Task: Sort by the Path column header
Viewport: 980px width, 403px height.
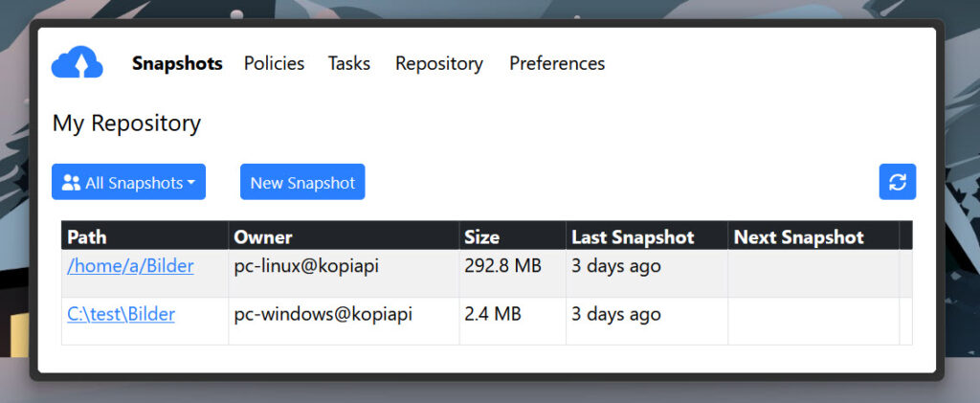Action: [87, 236]
